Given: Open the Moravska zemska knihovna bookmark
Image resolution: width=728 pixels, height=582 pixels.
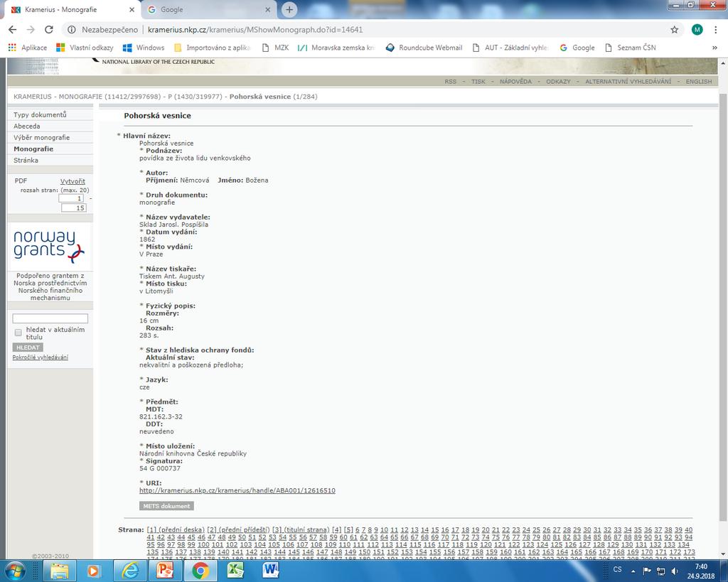Looking at the screenshot, I should [336, 48].
